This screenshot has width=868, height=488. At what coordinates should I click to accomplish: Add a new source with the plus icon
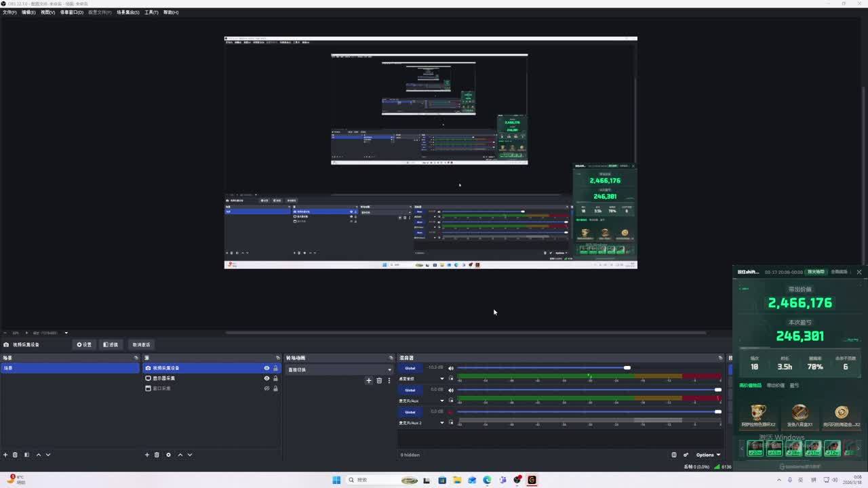tap(146, 455)
